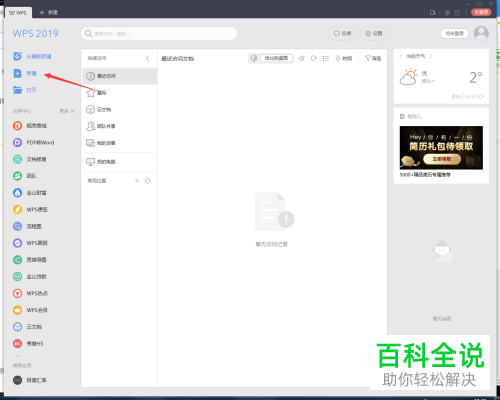
Task: Select 我的设备 in quick access
Action: pos(119,143)
